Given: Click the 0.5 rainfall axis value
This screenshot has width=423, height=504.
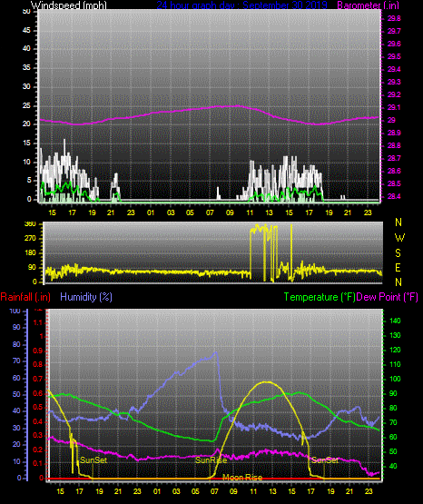Looking at the screenshot, I should (x=38, y=407).
